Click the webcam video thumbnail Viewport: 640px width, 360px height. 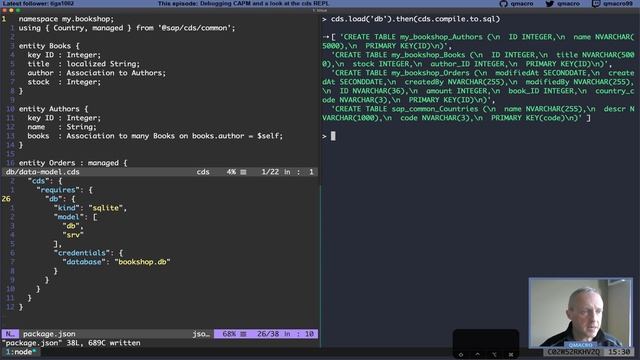[x=580, y=313]
